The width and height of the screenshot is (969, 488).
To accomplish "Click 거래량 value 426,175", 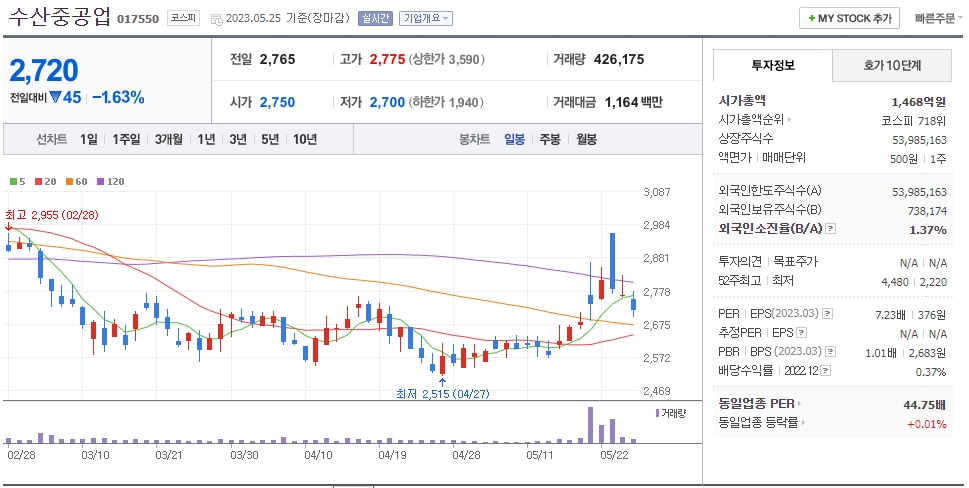I will point(619,59).
